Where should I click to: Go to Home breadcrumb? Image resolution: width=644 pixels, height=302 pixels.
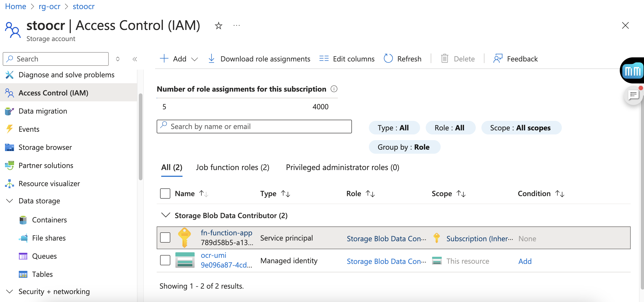[15, 6]
